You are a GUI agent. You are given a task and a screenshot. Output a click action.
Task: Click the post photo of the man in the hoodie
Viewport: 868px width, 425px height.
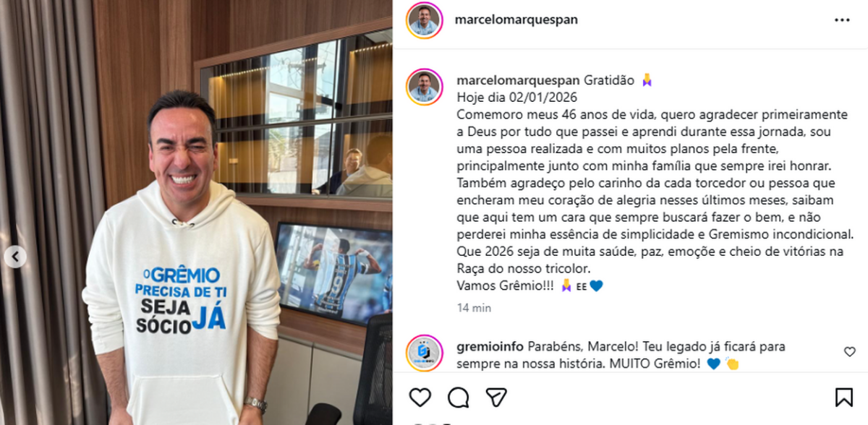click(196, 212)
